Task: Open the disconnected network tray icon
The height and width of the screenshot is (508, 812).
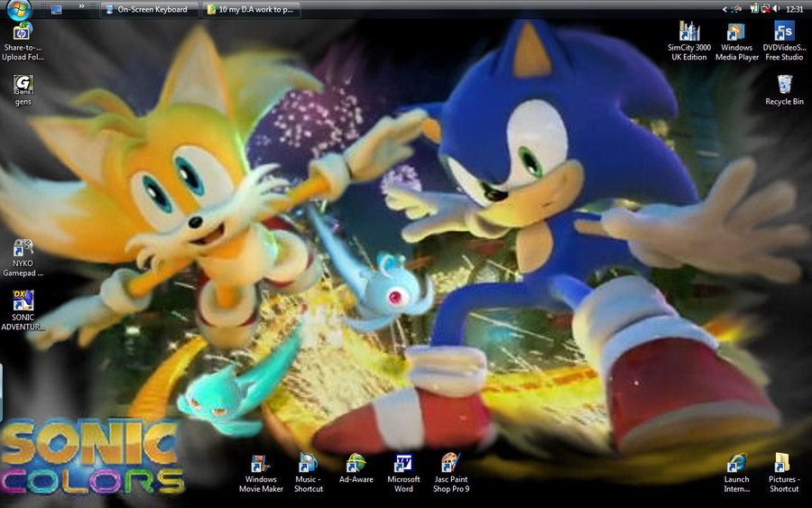Action: pyautogui.click(x=765, y=9)
